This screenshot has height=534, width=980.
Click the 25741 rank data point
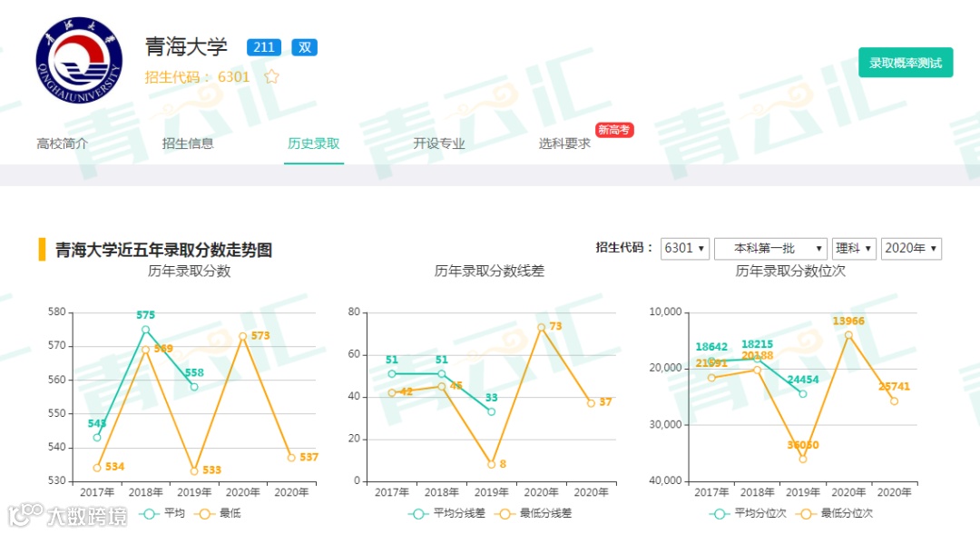(895, 401)
